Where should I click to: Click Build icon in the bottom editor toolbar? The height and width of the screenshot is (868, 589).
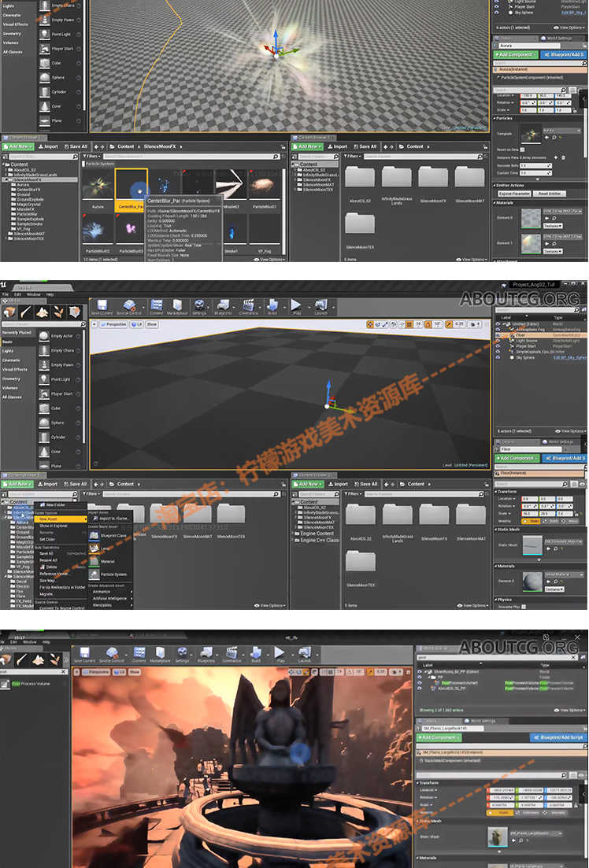pos(255,654)
